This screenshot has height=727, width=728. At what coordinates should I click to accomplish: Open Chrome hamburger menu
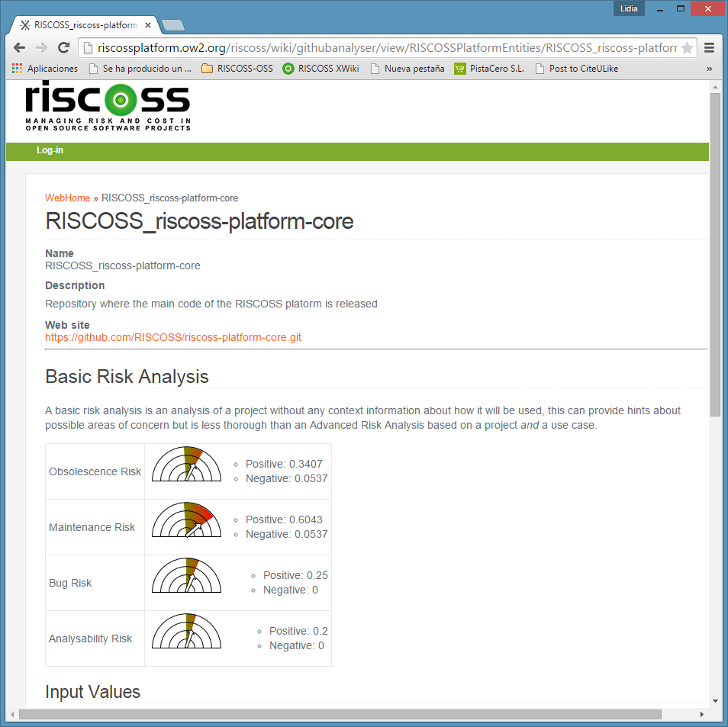[x=709, y=48]
